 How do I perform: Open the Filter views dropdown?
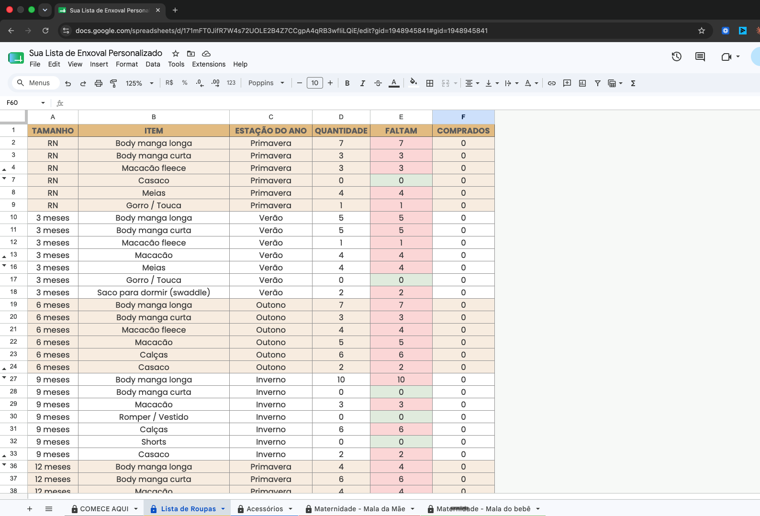pyautogui.click(x=615, y=83)
